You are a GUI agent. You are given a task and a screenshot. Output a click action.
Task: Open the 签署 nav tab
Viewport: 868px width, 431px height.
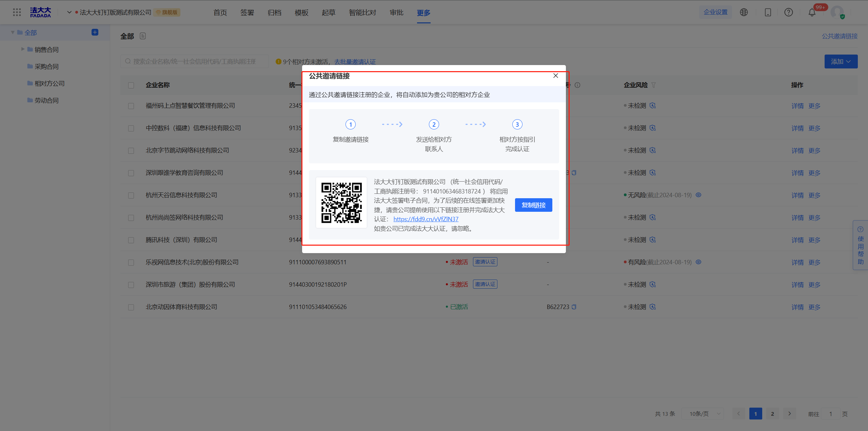[x=247, y=13]
